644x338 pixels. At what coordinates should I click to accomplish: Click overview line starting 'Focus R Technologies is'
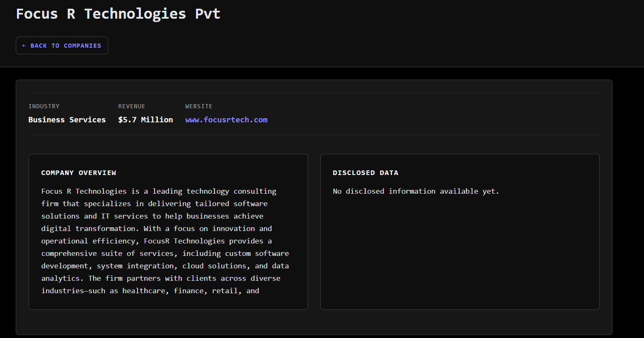[x=159, y=191]
